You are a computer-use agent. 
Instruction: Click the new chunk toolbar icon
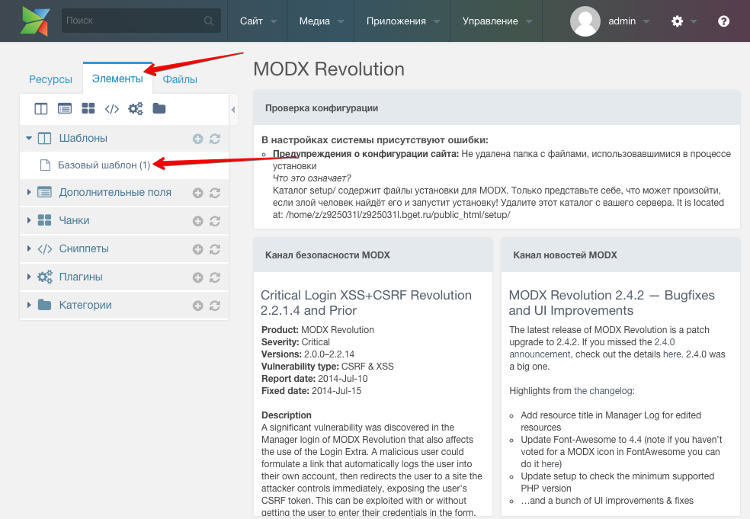(x=88, y=108)
